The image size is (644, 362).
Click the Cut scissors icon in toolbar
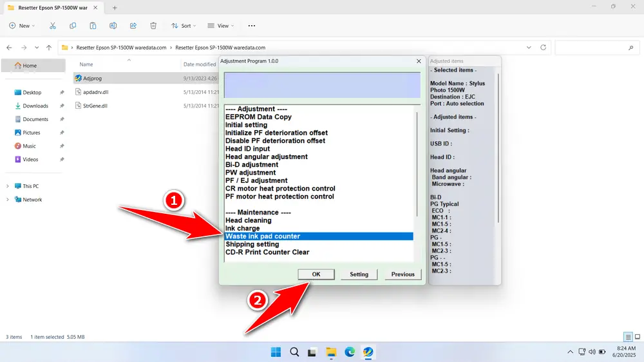click(53, 26)
